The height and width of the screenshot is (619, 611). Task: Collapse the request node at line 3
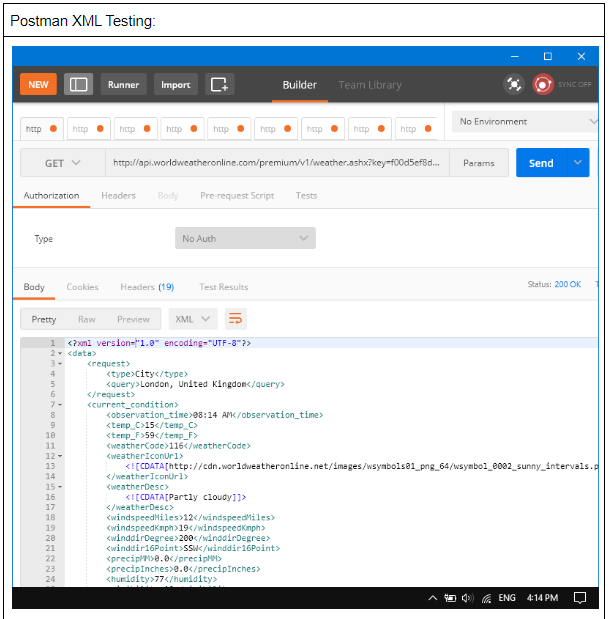click(x=60, y=364)
